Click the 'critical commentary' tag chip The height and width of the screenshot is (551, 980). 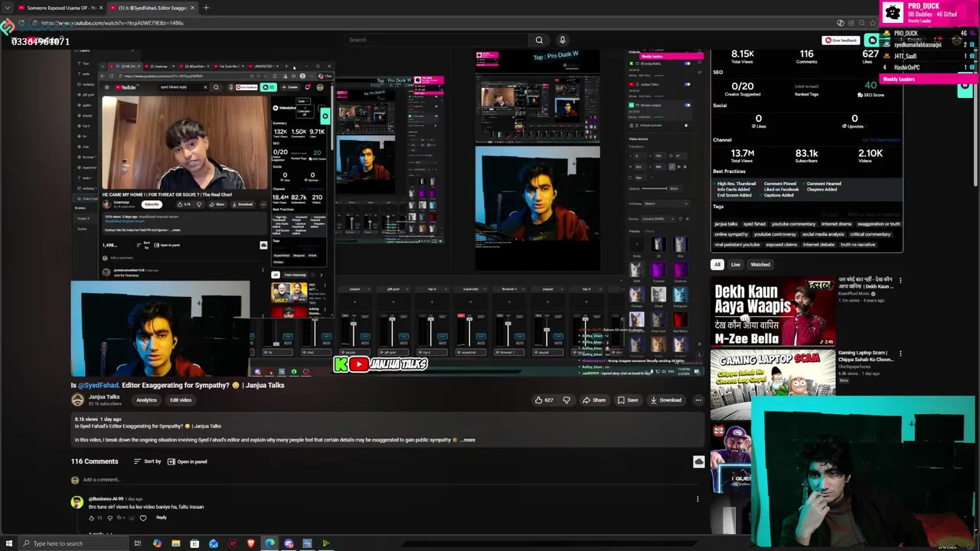870,234
